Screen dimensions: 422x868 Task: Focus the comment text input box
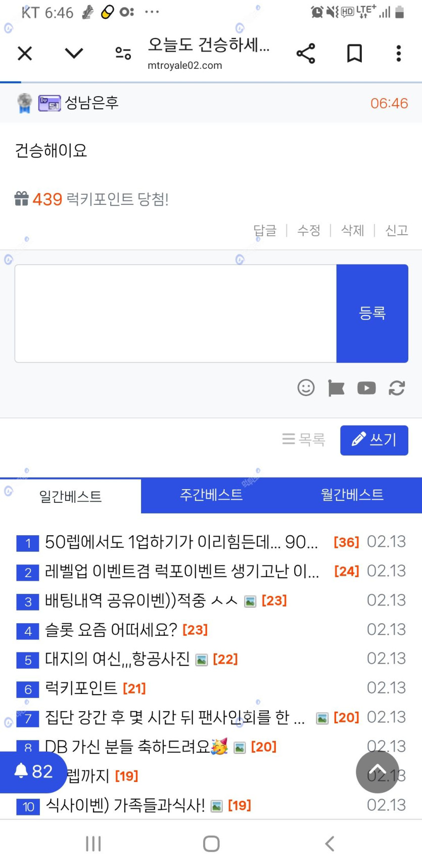click(x=175, y=313)
